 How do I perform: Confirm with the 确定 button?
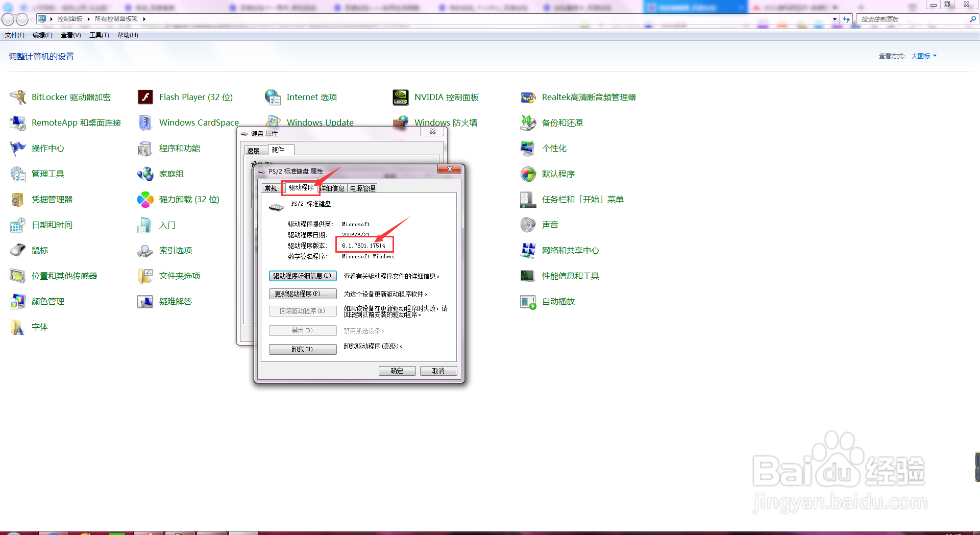click(x=397, y=371)
